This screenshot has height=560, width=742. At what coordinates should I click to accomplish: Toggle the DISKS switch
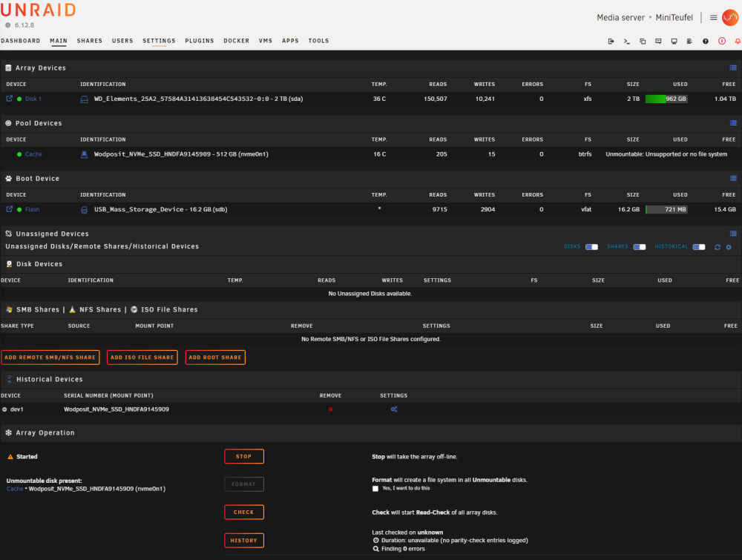pos(591,247)
